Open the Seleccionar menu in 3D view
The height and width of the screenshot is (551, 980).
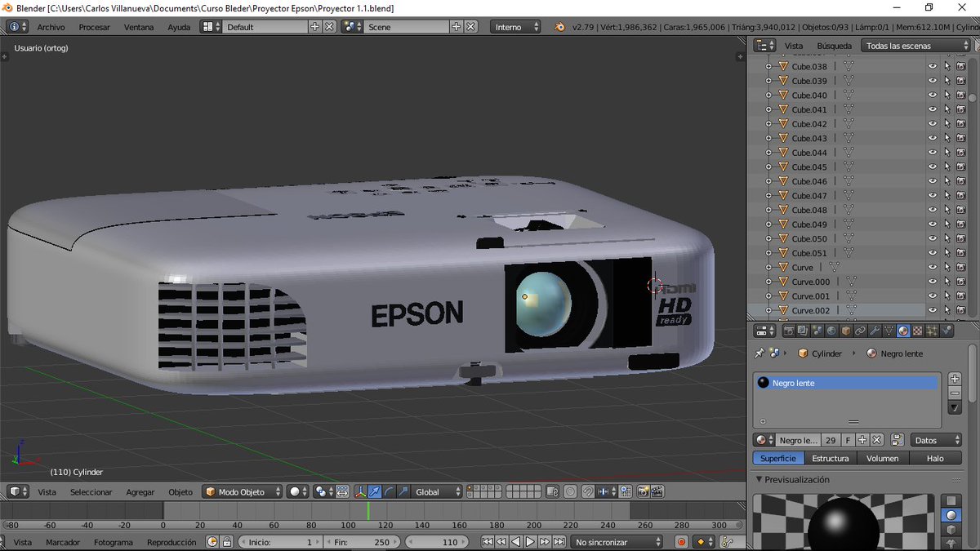(91, 492)
